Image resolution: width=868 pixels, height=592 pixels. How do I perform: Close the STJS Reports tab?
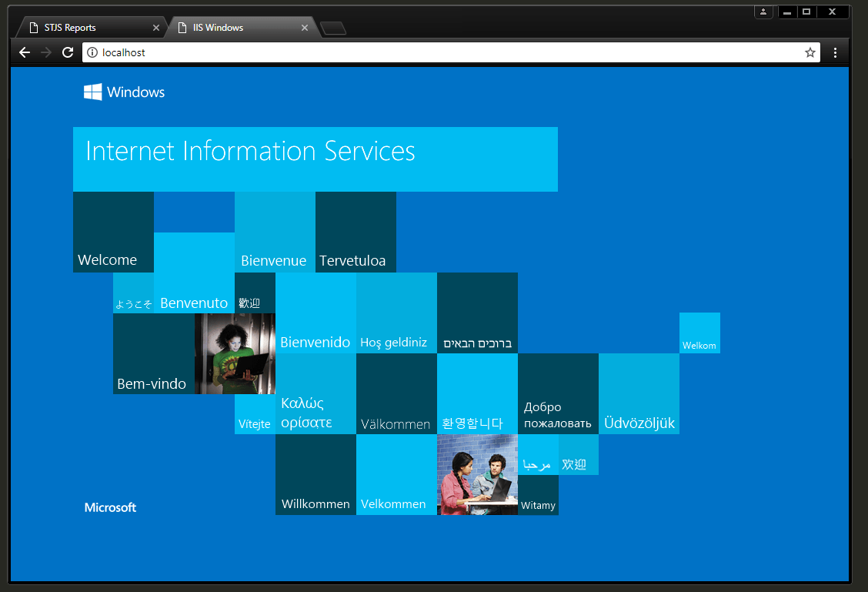(x=156, y=28)
